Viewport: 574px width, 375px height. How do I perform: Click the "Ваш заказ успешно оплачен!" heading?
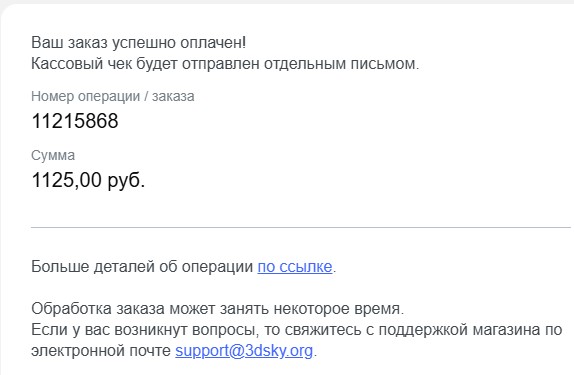pos(138,42)
